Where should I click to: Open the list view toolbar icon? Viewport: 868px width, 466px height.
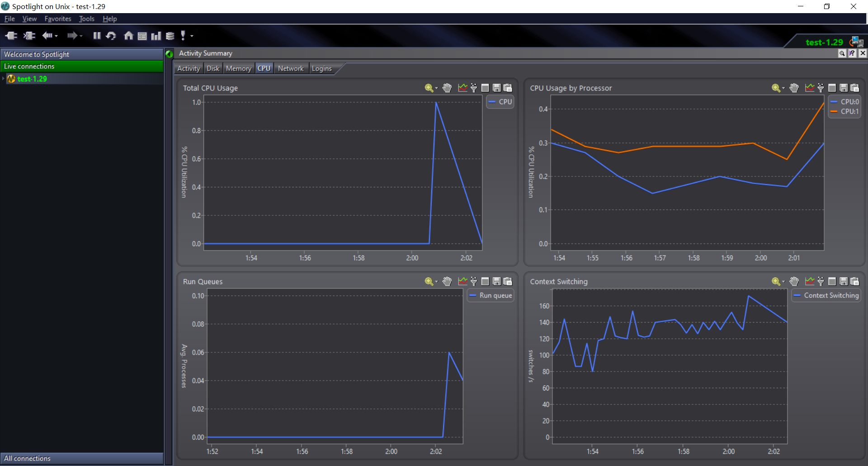point(142,36)
